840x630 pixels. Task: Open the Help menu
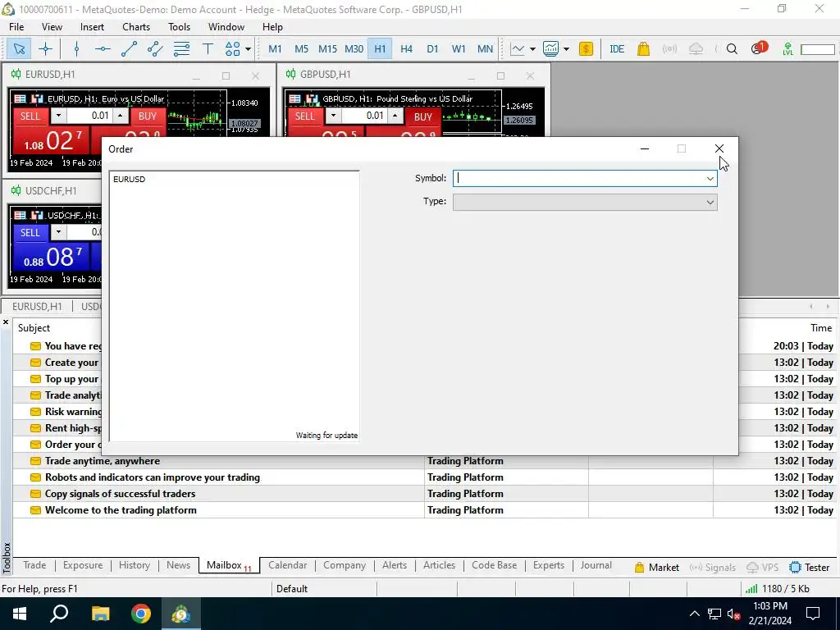[272, 27]
